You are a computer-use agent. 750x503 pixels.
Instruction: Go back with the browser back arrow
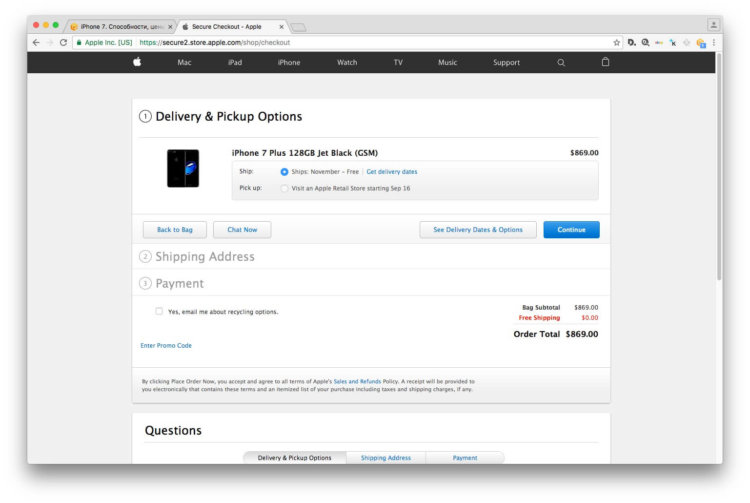point(36,43)
